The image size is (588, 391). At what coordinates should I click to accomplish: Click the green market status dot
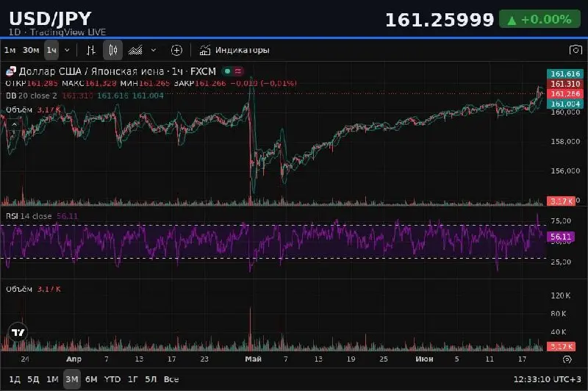[x=227, y=71]
